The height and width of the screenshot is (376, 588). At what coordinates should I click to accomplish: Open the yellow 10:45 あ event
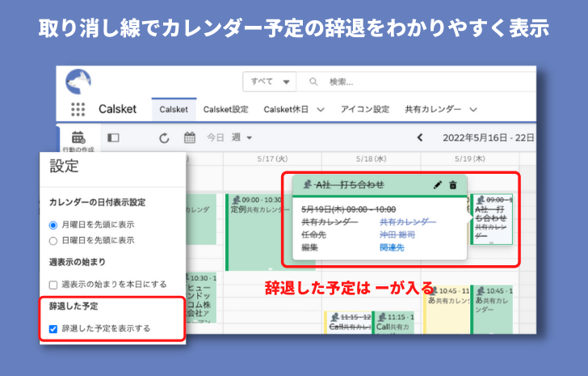click(446, 309)
